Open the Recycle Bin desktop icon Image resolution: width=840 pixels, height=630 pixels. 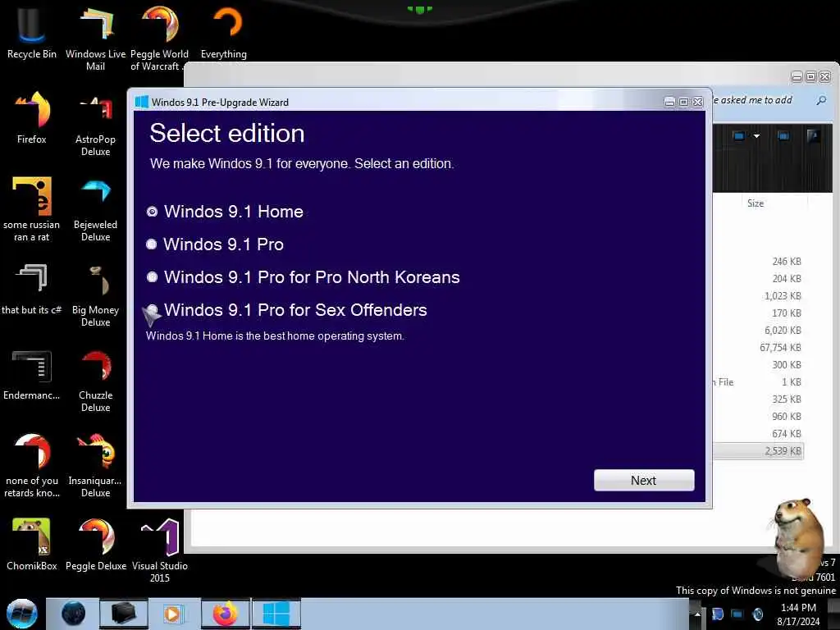click(x=32, y=33)
